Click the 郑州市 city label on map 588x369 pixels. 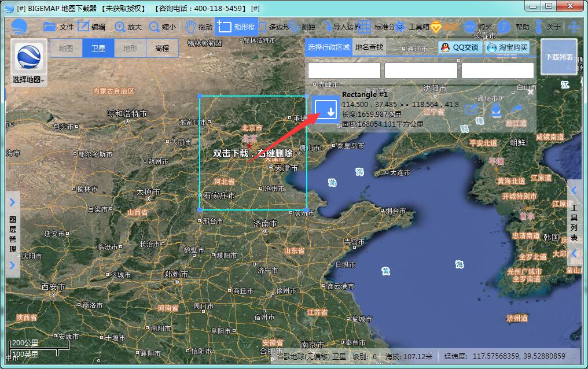tap(177, 274)
